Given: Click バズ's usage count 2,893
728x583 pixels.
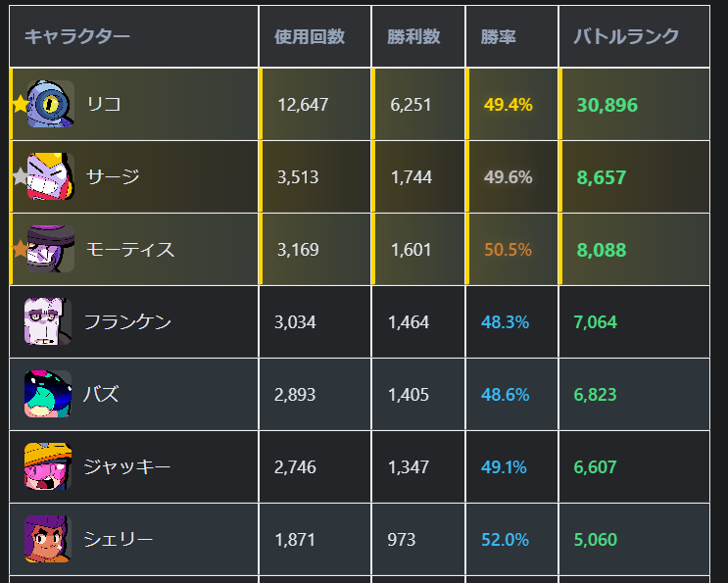Looking at the screenshot, I should pos(295,395).
